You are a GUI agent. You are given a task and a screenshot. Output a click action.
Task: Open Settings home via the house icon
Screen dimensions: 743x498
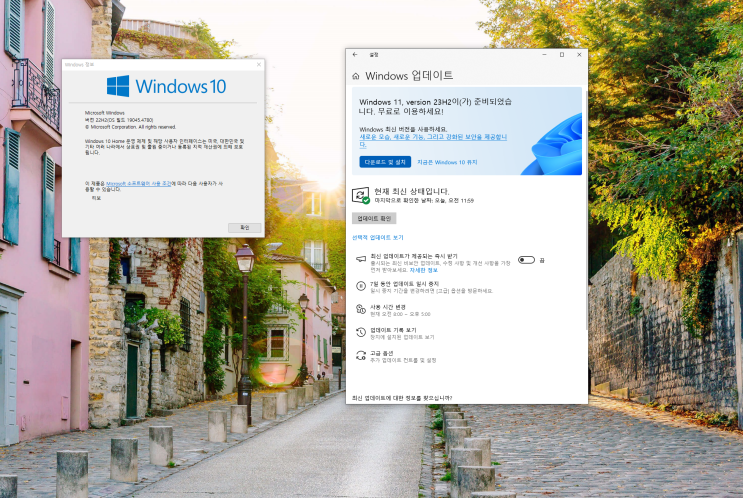click(356, 76)
